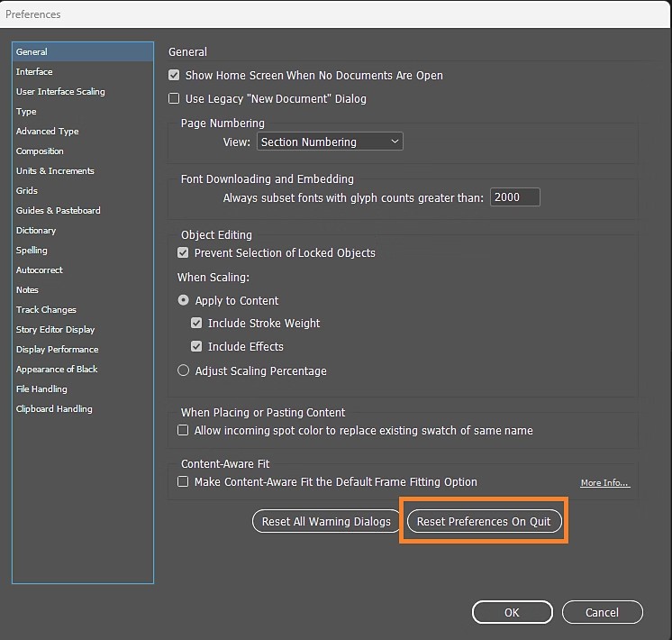Viewport: 672px width, 640px height.
Task: Confirm preferences with OK
Action: pos(513,612)
